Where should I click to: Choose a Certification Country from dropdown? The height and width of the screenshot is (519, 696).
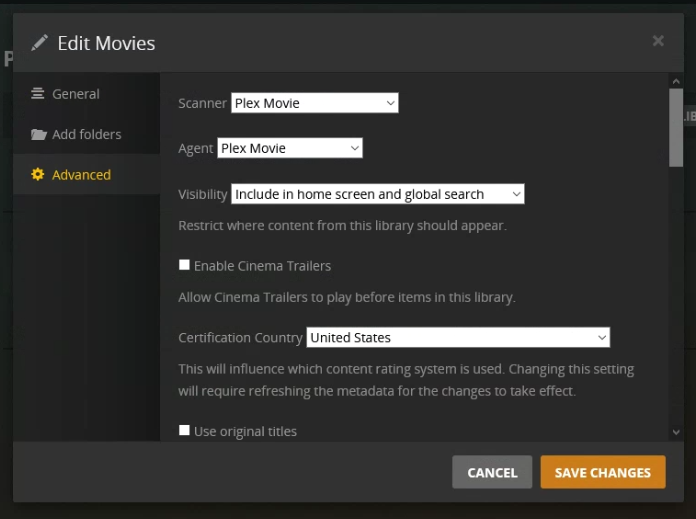pyautogui.click(x=458, y=337)
